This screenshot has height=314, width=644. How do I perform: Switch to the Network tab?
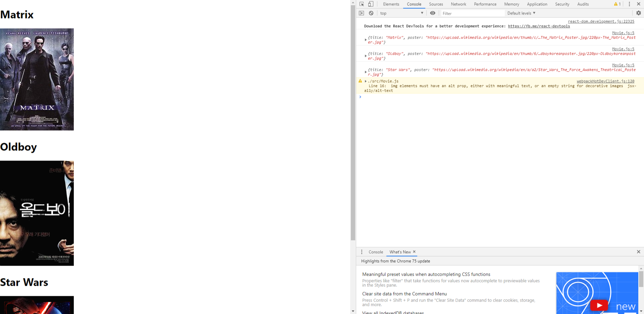pyautogui.click(x=459, y=4)
